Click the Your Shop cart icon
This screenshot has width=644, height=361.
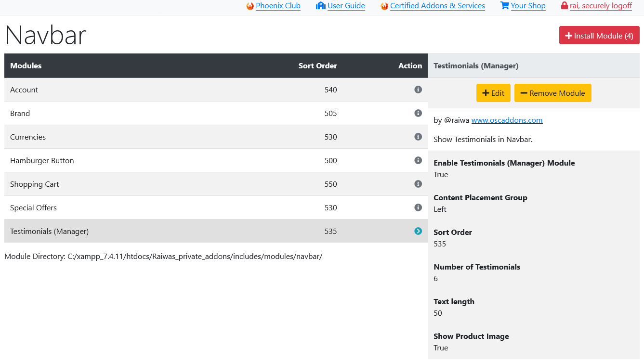(505, 6)
